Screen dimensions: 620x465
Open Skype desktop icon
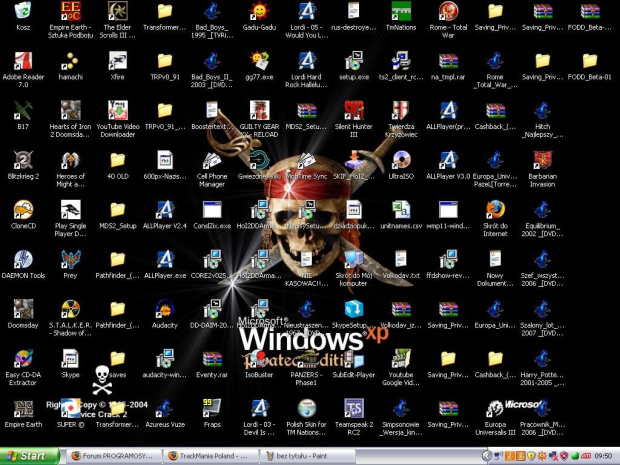pos(70,359)
